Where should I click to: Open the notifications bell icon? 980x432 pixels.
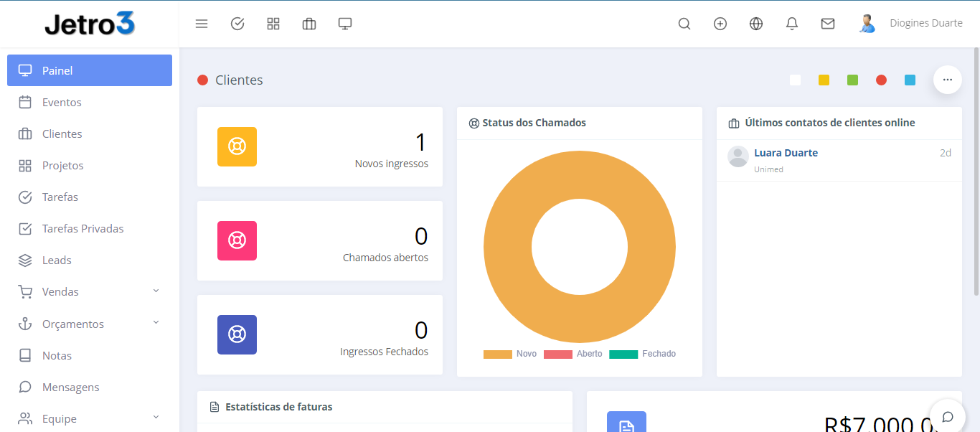[x=792, y=24]
